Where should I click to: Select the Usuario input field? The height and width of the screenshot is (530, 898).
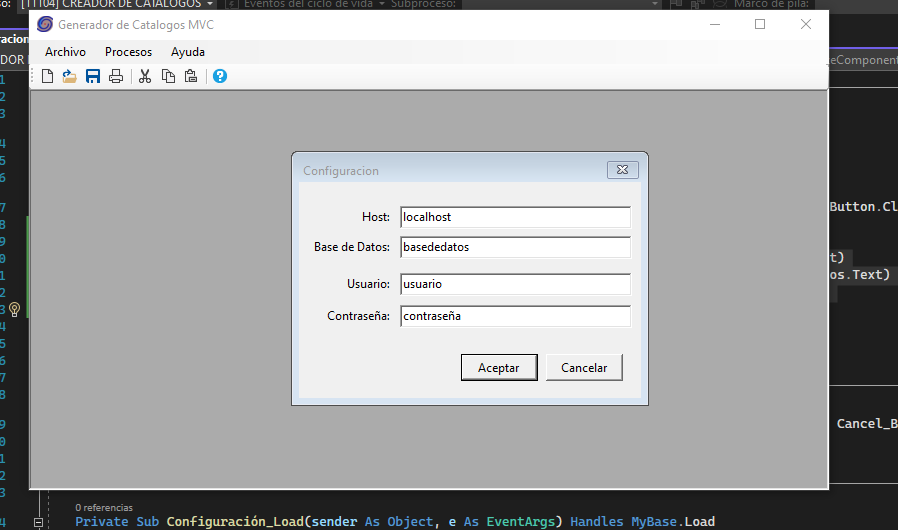click(515, 285)
